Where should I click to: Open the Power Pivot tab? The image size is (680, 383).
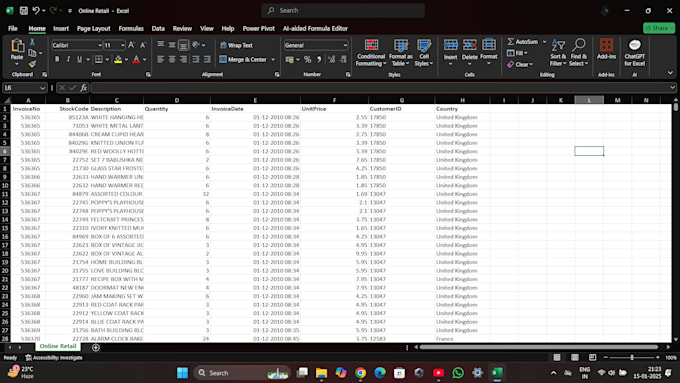(x=258, y=29)
